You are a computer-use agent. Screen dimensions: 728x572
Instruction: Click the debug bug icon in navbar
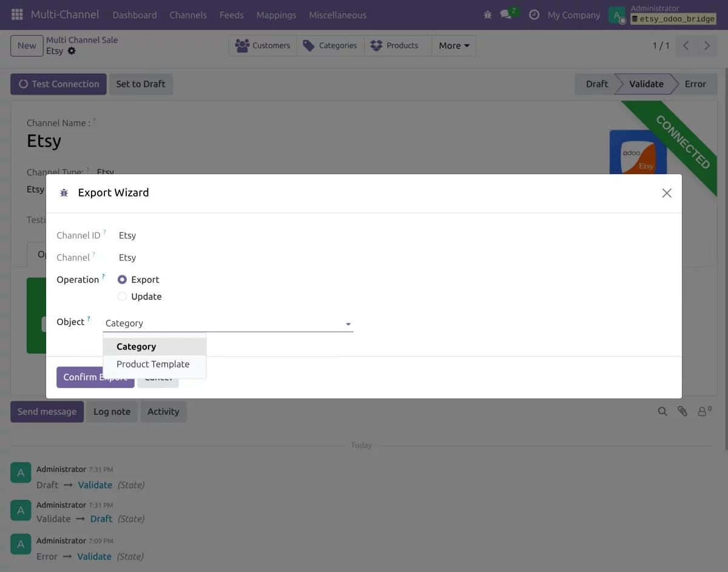[488, 15]
